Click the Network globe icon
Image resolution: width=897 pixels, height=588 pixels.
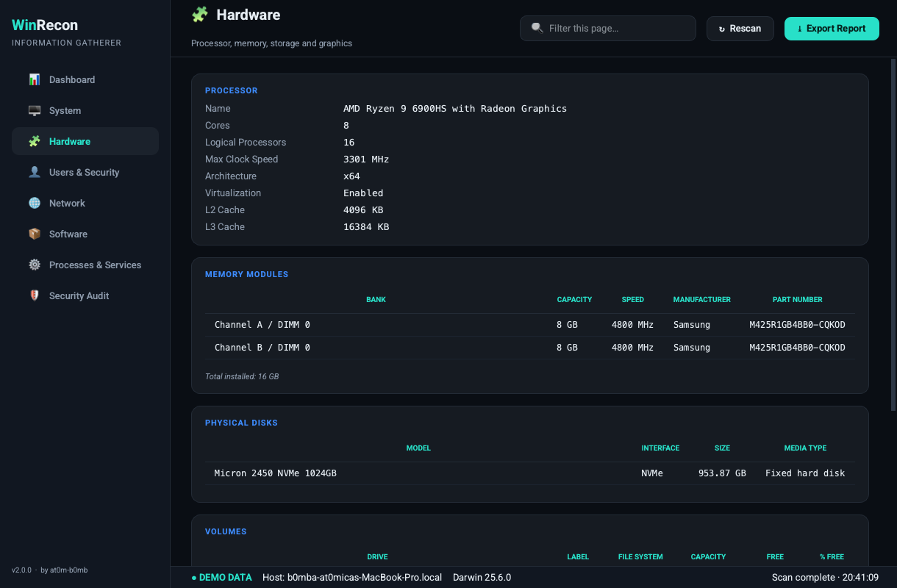35,203
